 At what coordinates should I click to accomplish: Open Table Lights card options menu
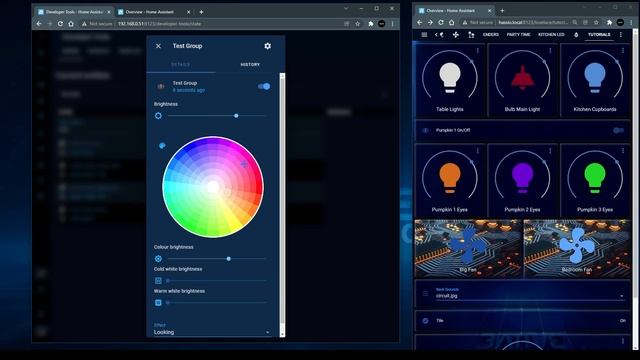478,51
